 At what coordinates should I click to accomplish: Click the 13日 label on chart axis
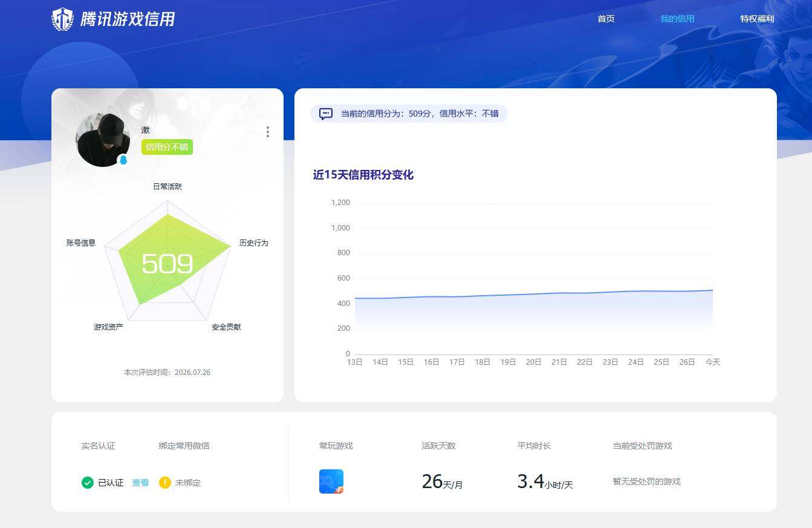tap(355, 362)
